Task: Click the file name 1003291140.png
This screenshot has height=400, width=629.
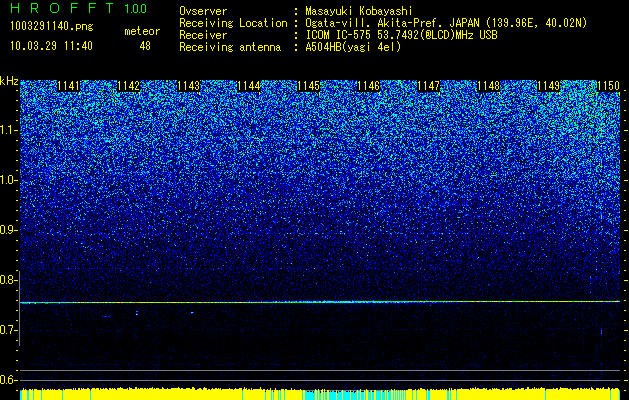Action: point(52,27)
